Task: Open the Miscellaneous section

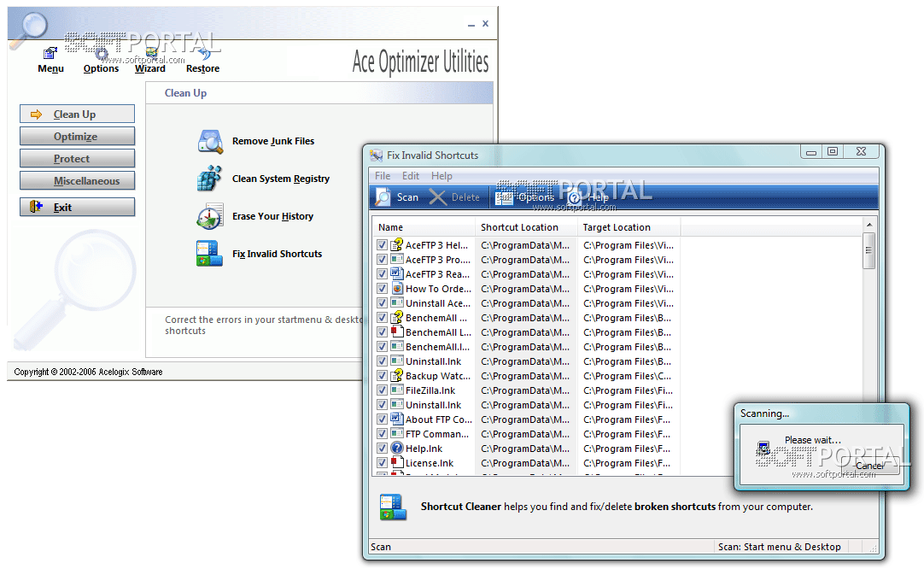Action: pos(77,180)
